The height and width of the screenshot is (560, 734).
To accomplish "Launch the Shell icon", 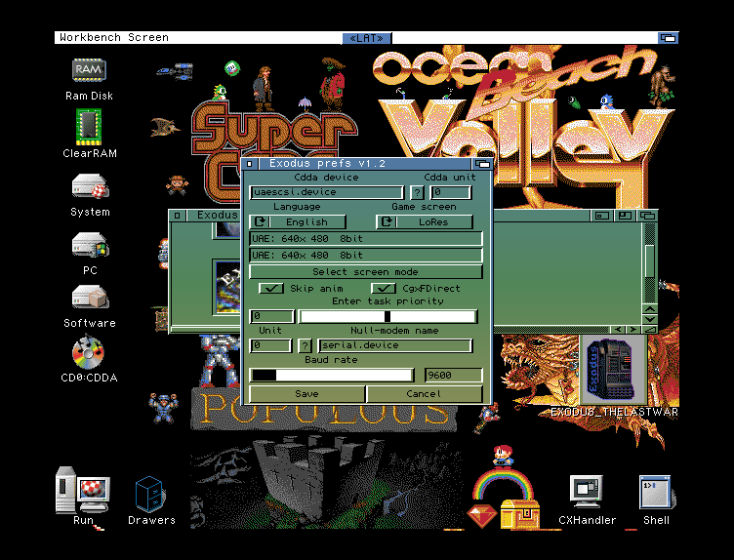I will (x=656, y=492).
